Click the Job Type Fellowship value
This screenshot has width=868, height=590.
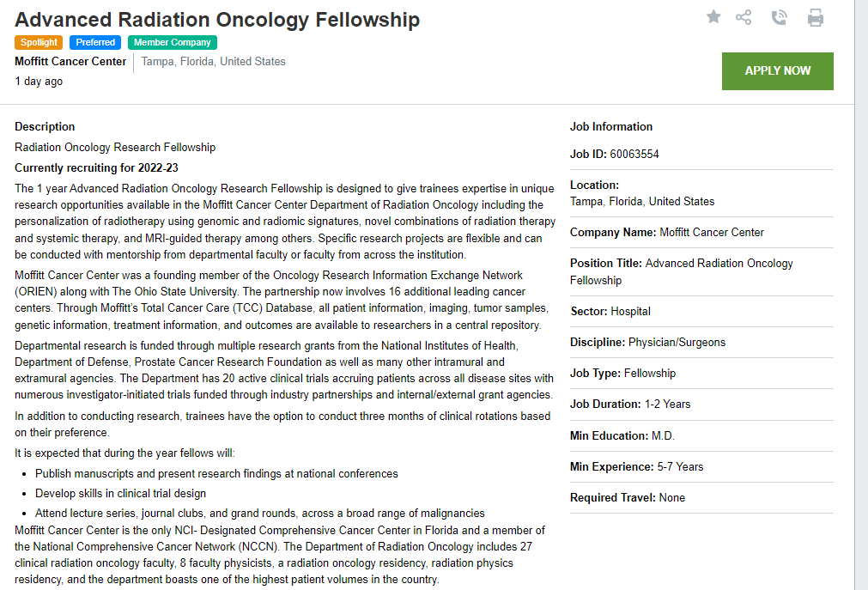[650, 374]
